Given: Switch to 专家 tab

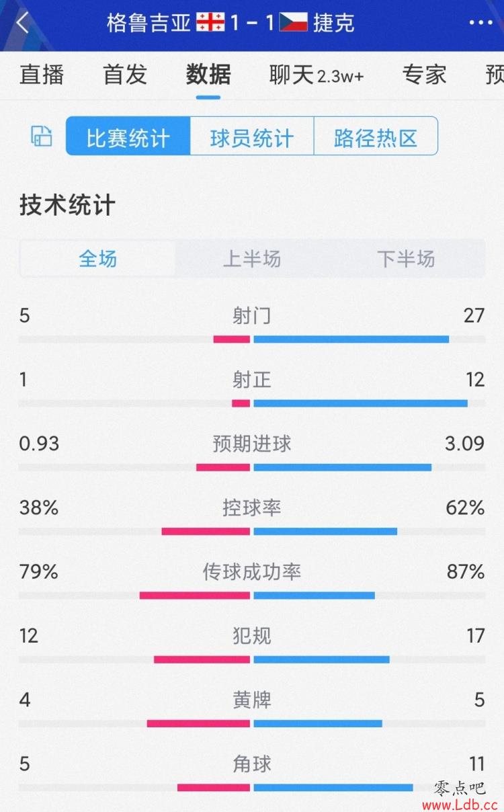Looking at the screenshot, I should coord(424,75).
